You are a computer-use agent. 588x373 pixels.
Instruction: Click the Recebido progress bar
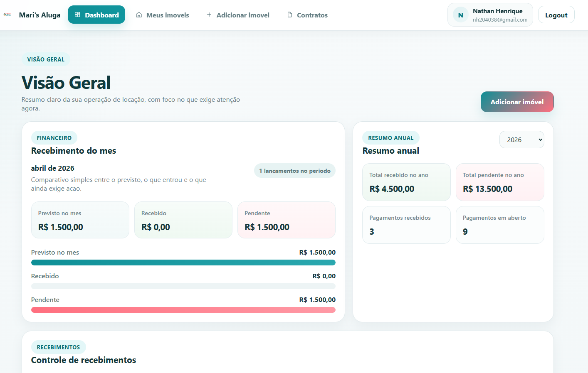coord(183,286)
